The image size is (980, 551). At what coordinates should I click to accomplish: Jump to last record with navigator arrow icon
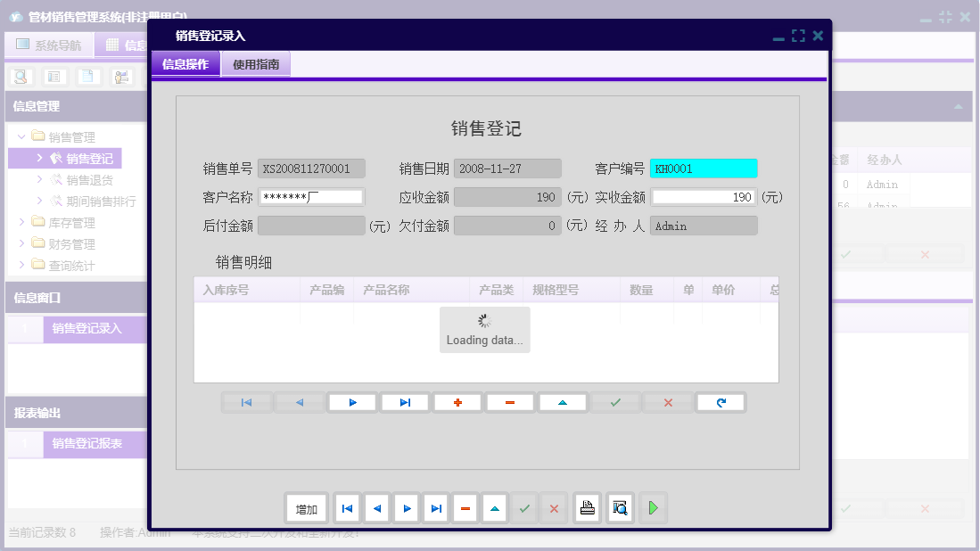coord(405,402)
